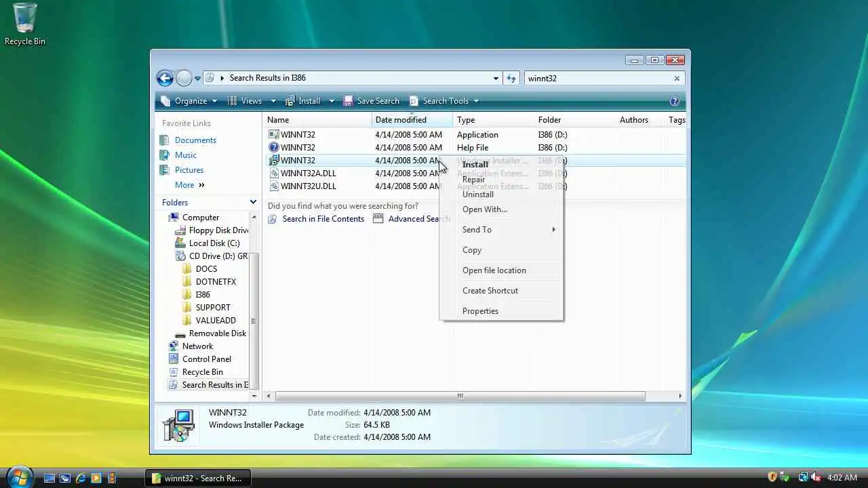
Task: Select I386 folder in tree
Action: pyautogui.click(x=203, y=295)
